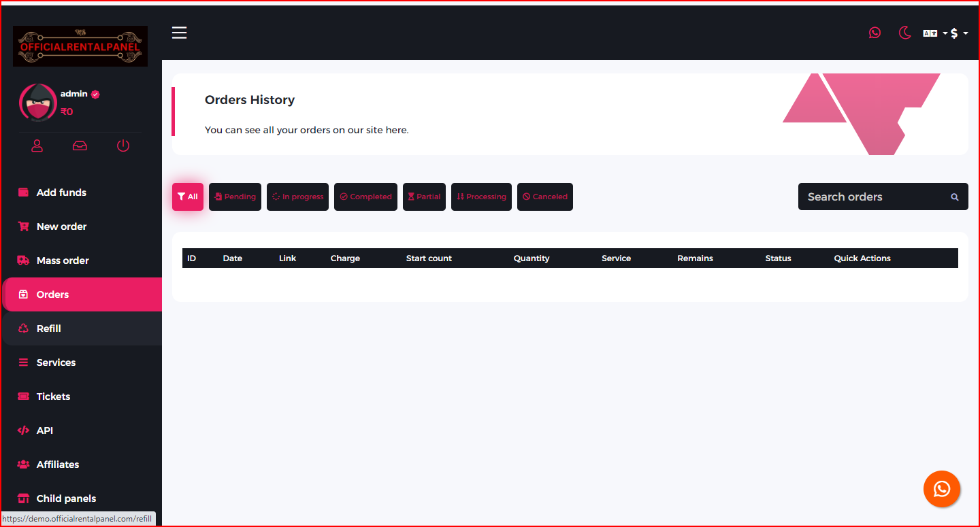This screenshot has height=527, width=980.
Task: Log out using the power icon
Action: coord(123,146)
